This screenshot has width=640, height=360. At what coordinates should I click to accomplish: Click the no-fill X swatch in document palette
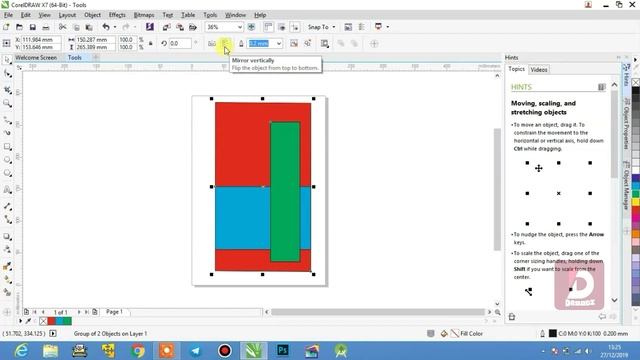point(43,321)
